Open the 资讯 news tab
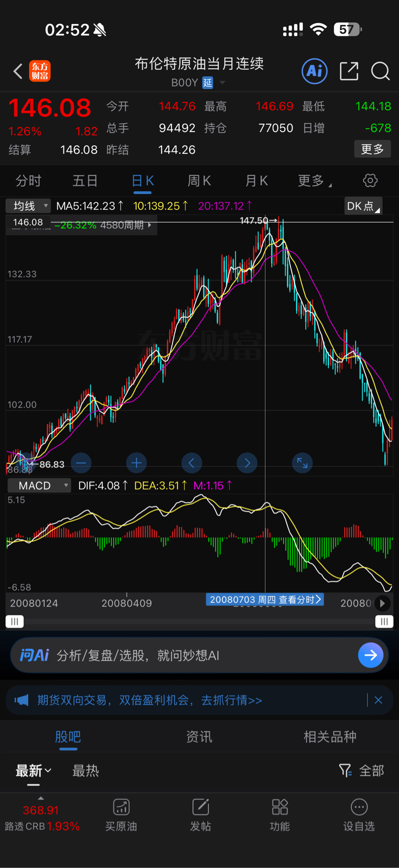Image resolution: width=399 pixels, height=868 pixels. click(199, 736)
